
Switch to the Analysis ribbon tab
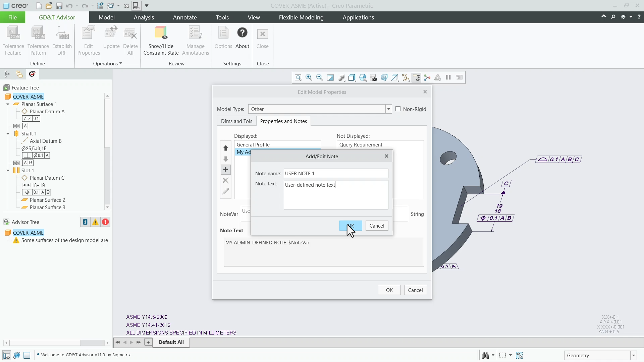144,17
